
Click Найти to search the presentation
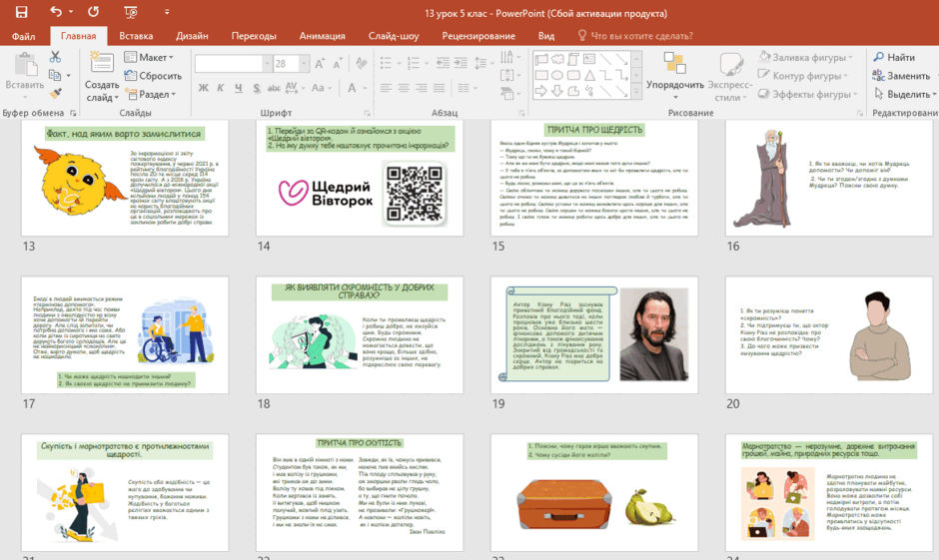[x=894, y=58]
